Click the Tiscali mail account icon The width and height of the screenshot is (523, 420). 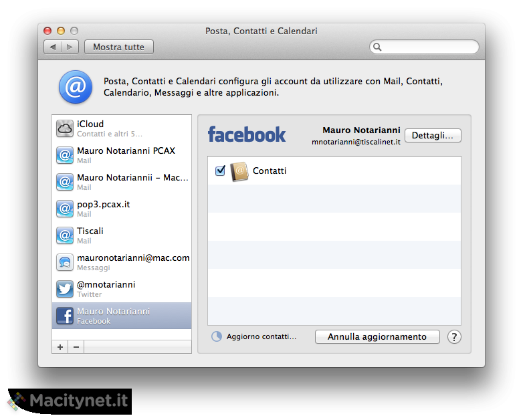(x=65, y=235)
